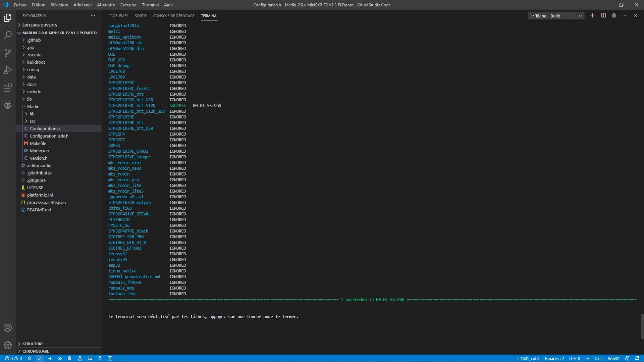Close the terminal panel
Screen dimensions: 644x362
[x=636, y=15]
